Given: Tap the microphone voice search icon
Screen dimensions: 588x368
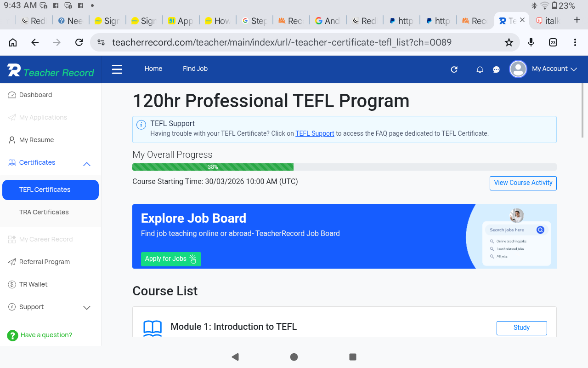Looking at the screenshot, I should click(531, 42).
